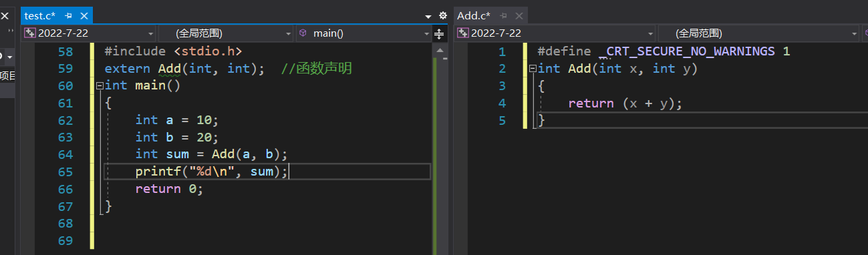Click the printf("%d\n", sum); line

[211, 172]
